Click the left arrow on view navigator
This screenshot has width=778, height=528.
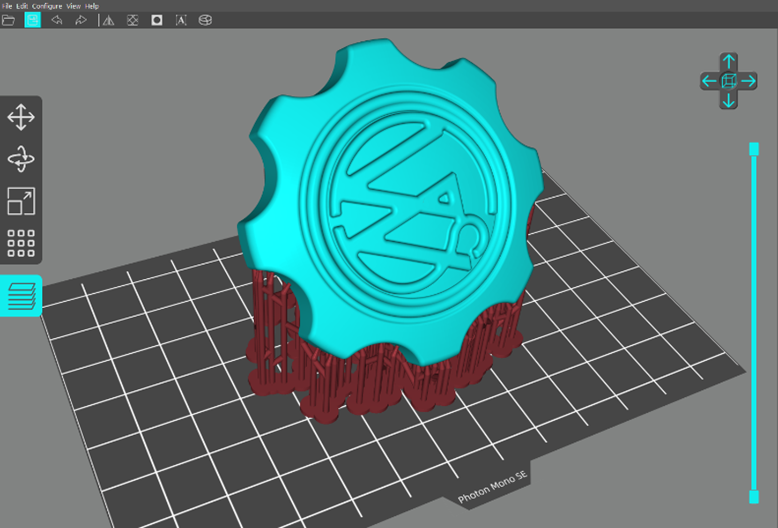coord(709,81)
